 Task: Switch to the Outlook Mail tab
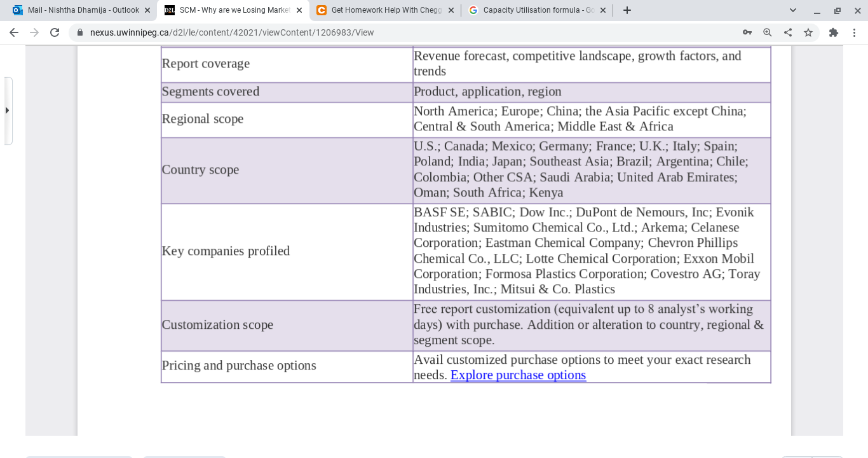pos(82,10)
